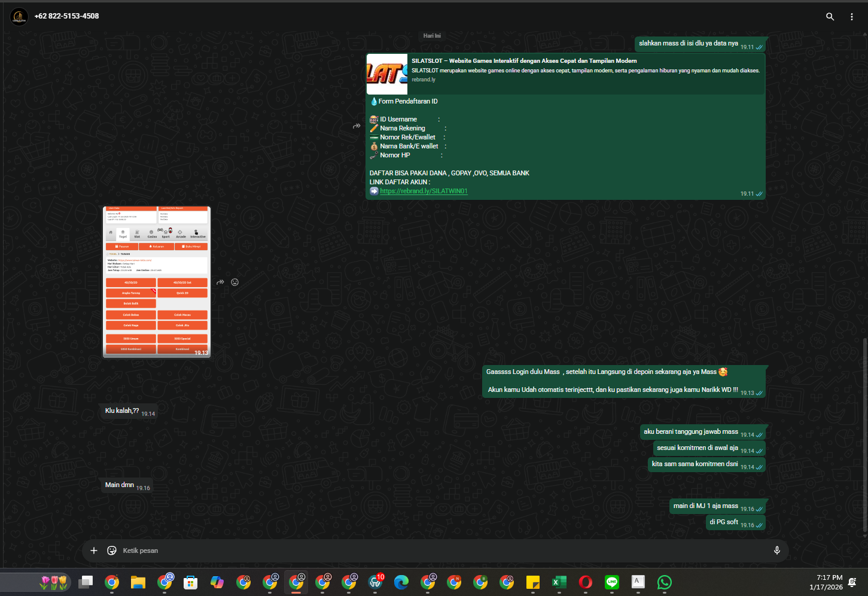Switch to Excel on the taskbar

[559, 582]
